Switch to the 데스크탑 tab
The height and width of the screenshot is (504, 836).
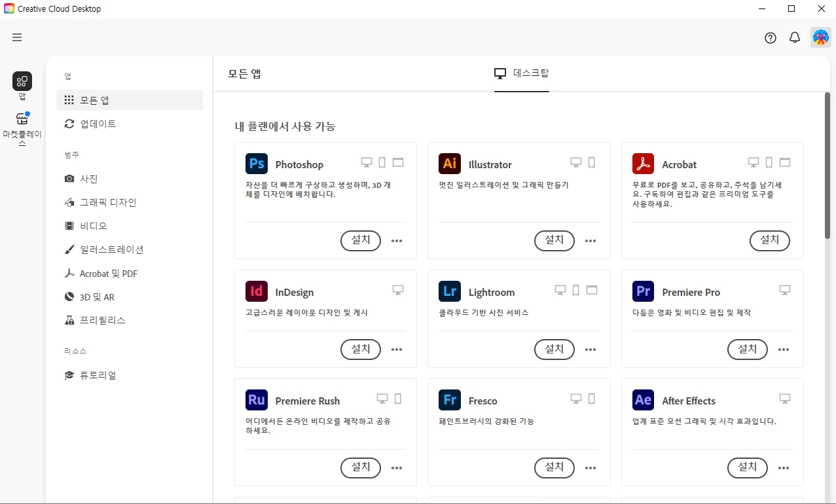[522, 73]
